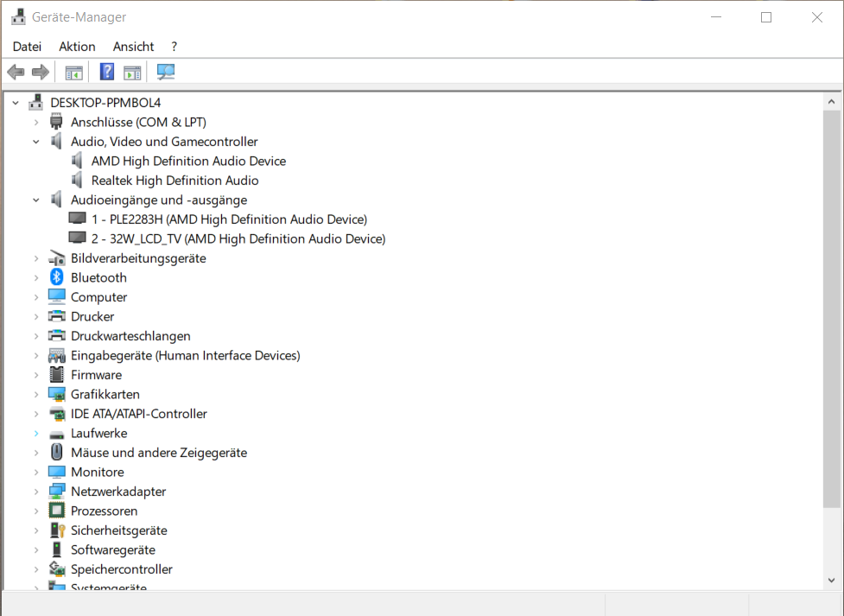Click the Monitore display icon
The width and height of the screenshot is (844, 616).
tap(56, 472)
